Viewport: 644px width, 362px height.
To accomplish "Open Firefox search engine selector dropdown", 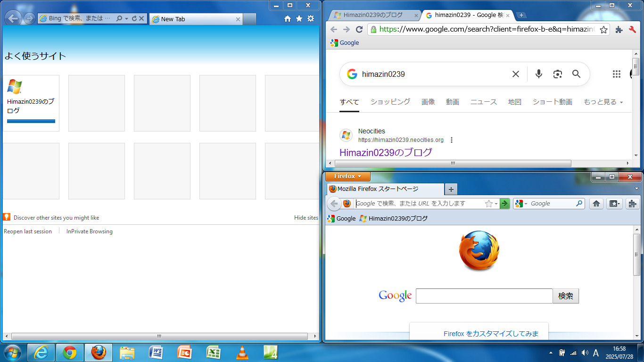I will (521, 204).
